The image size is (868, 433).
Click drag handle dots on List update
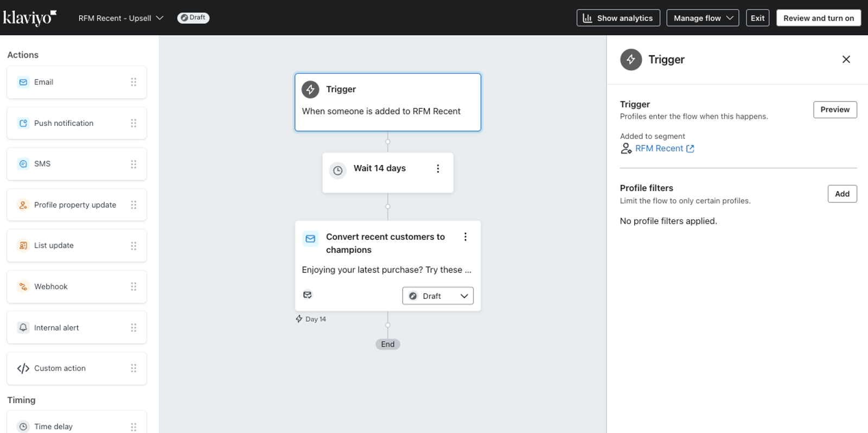coord(133,246)
